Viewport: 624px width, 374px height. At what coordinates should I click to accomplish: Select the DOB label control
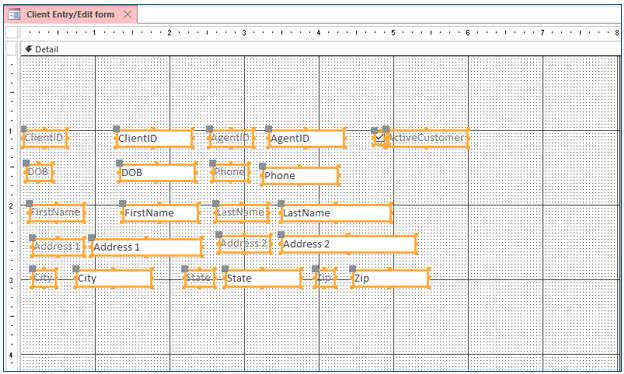[x=39, y=172]
